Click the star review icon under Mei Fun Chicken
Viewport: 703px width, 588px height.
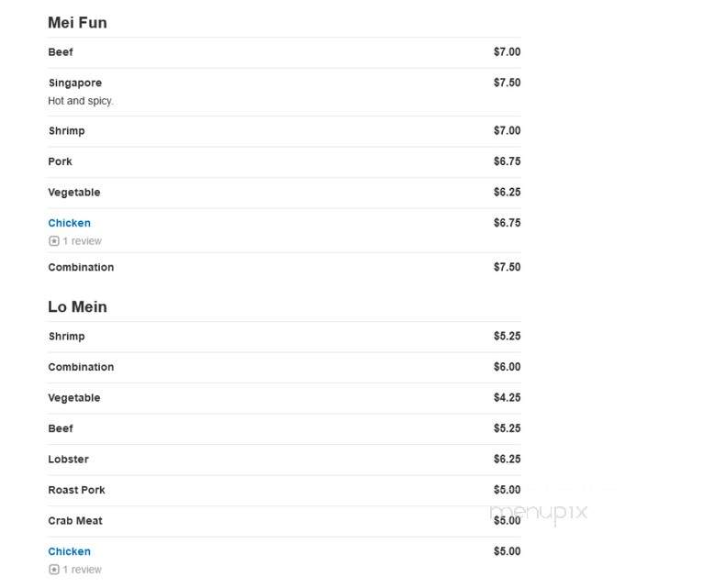(54, 241)
